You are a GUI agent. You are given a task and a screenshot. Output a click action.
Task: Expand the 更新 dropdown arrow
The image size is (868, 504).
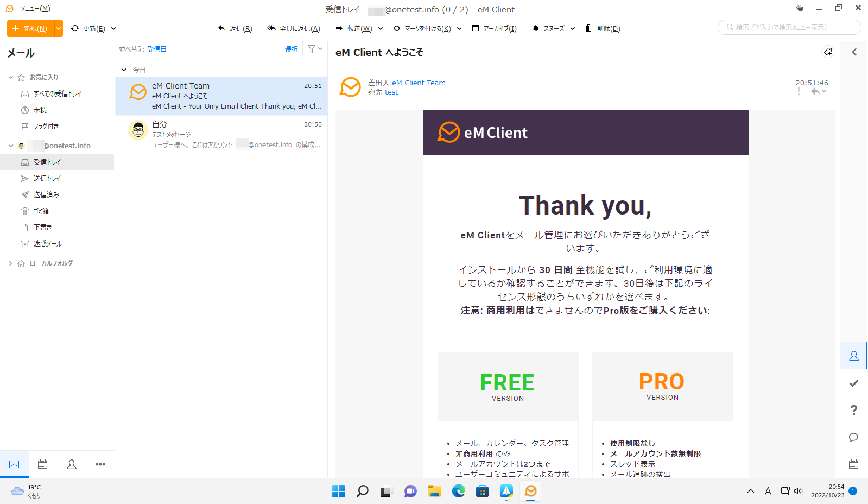point(113,28)
